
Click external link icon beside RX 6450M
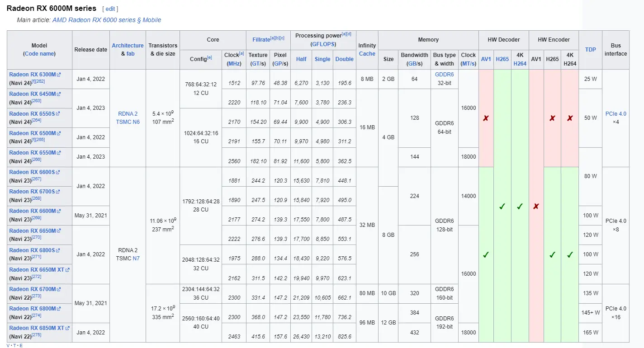59,94
